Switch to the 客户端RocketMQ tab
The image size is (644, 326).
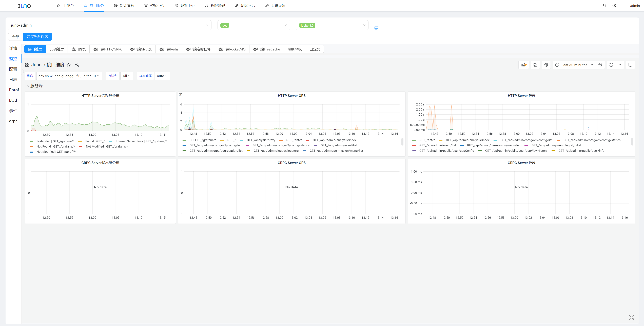(232, 49)
